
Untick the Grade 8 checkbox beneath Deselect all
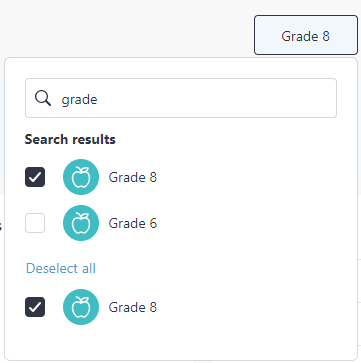[x=35, y=307]
